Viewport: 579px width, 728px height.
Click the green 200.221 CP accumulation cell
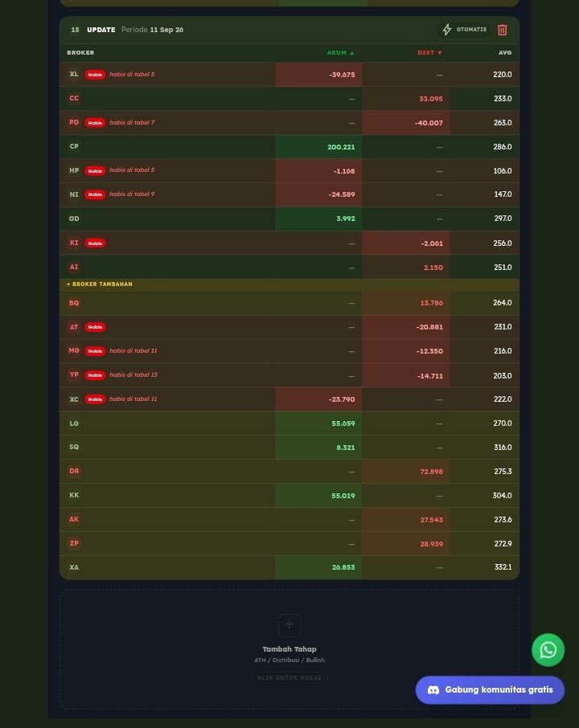[318, 147]
